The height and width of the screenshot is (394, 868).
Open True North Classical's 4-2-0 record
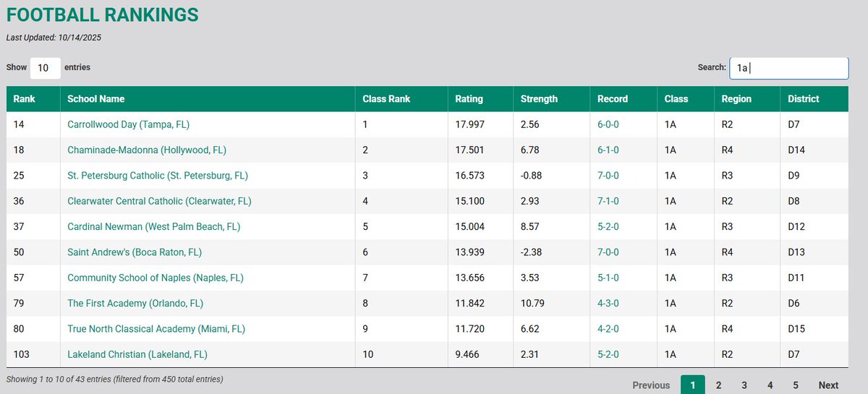(608, 329)
